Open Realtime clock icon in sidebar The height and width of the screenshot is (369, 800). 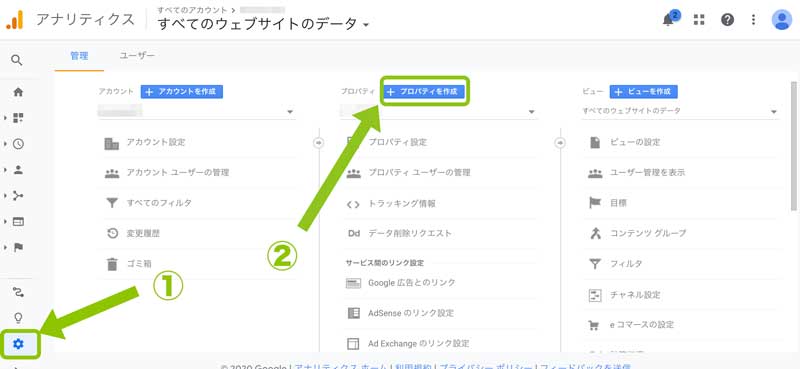18,144
